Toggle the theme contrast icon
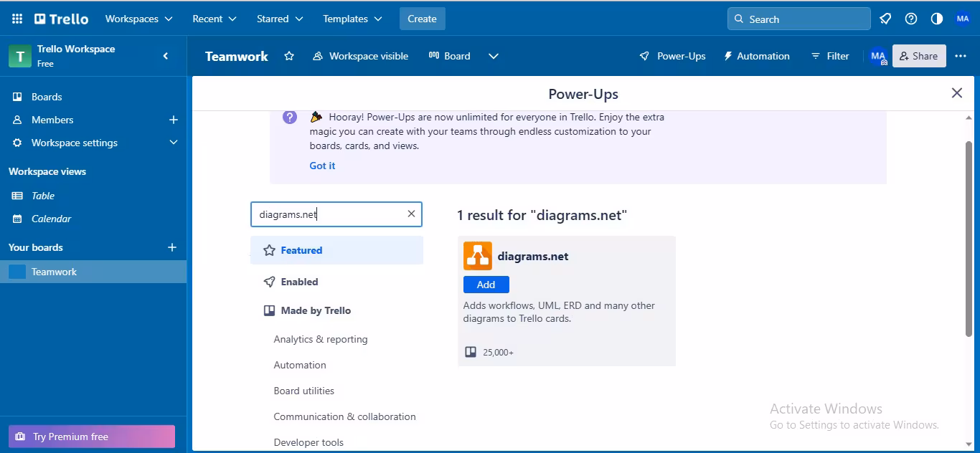Image resolution: width=980 pixels, height=453 pixels. point(937,19)
